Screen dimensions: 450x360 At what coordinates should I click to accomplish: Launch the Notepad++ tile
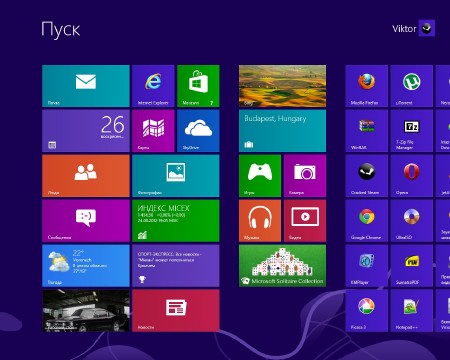(x=412, y=310)
